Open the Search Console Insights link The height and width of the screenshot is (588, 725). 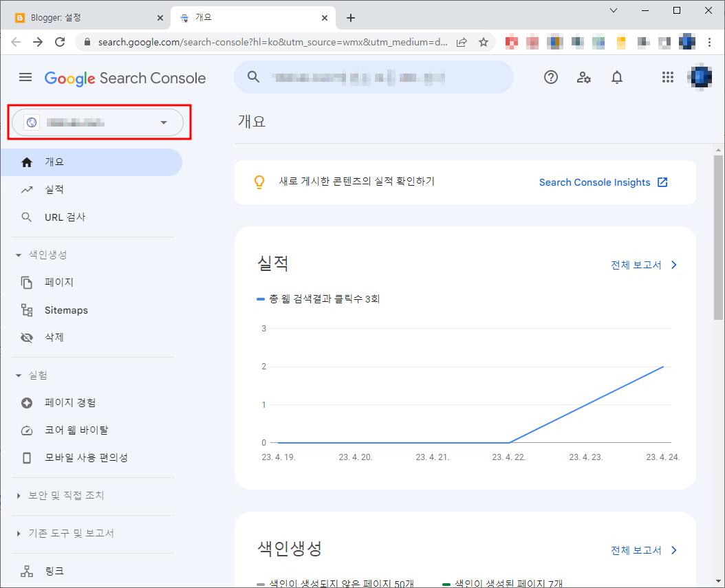tap(594, 182)
